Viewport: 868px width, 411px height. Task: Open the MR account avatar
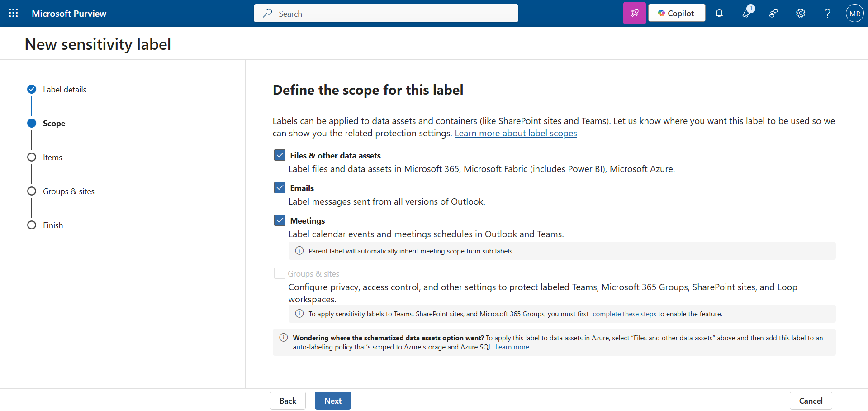point(854,13)
